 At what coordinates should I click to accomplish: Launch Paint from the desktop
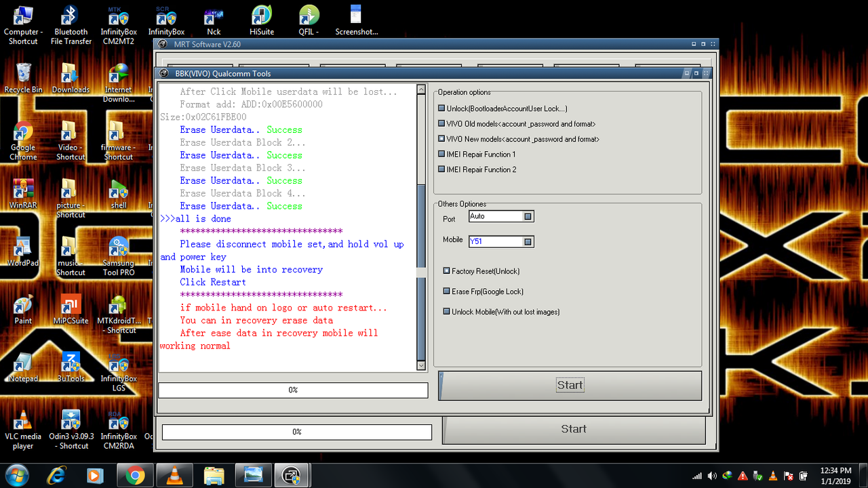23,310
